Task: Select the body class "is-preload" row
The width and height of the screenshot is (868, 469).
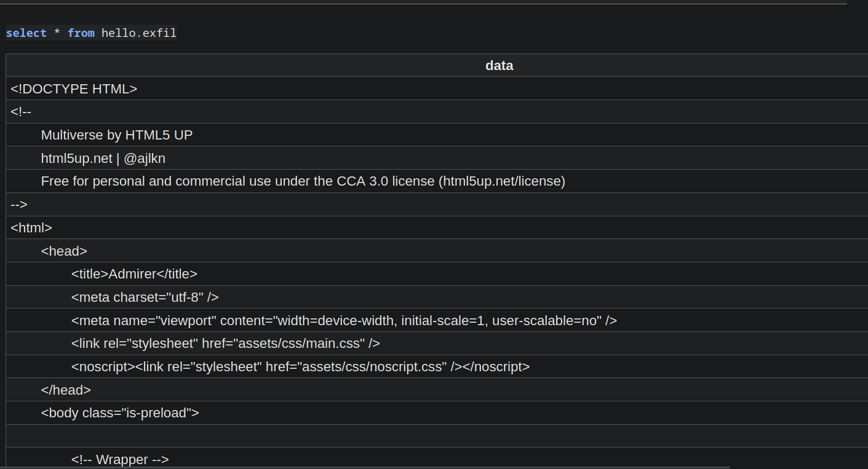Action: pos(120,413)
